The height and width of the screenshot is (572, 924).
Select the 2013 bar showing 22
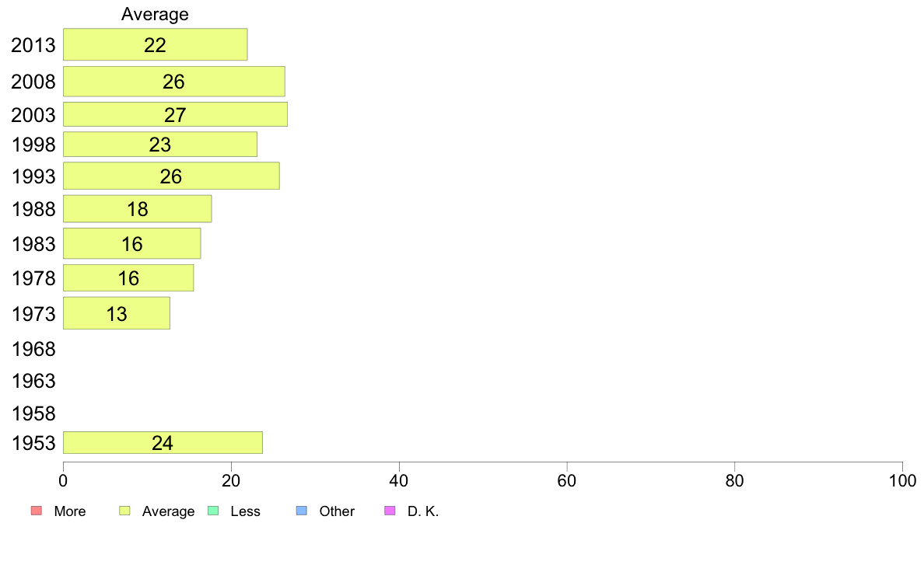155,44
